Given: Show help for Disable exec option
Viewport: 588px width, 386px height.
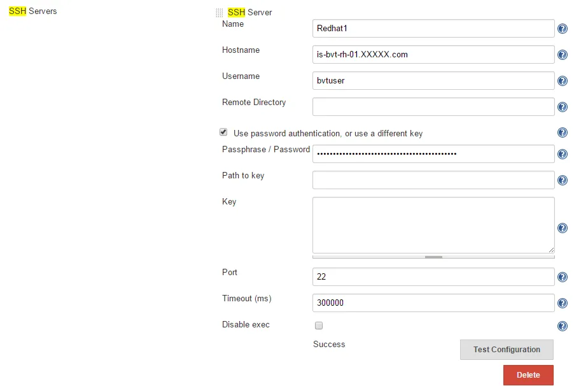Looking at the screenshot, I should click(563, 326).
